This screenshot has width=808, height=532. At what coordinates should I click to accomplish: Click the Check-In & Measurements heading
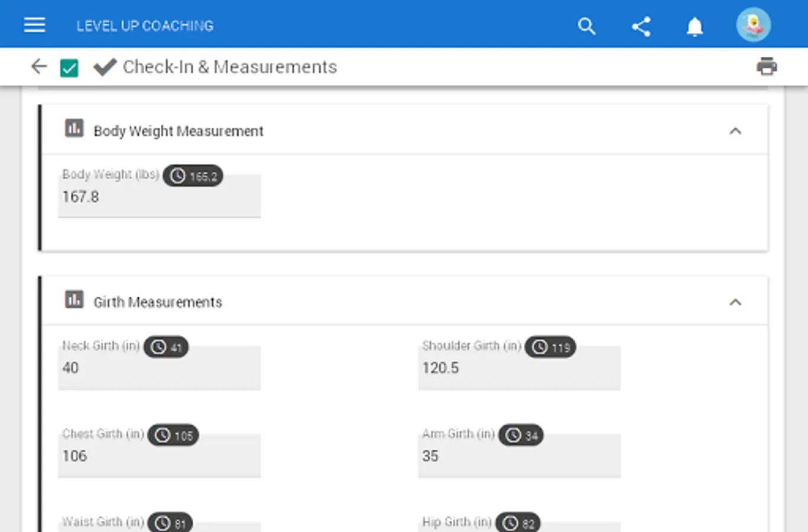tap(230, 67)
